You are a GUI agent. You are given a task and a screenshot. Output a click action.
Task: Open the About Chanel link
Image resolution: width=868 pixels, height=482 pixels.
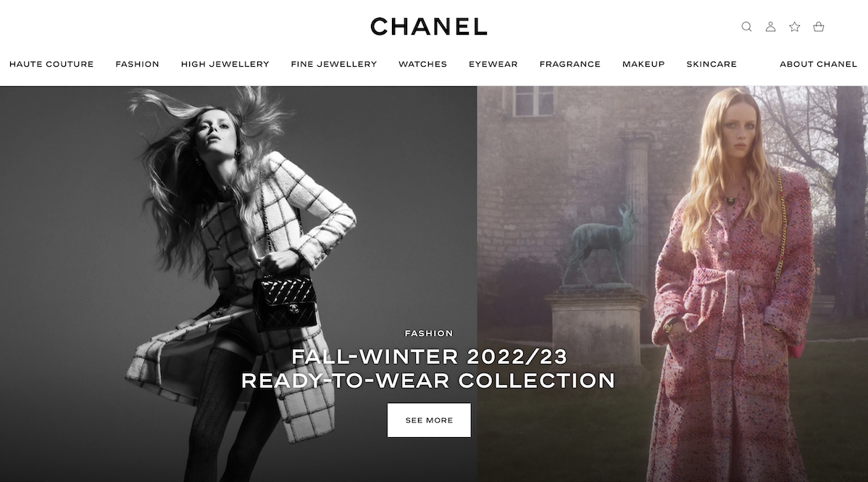point(818,65)
